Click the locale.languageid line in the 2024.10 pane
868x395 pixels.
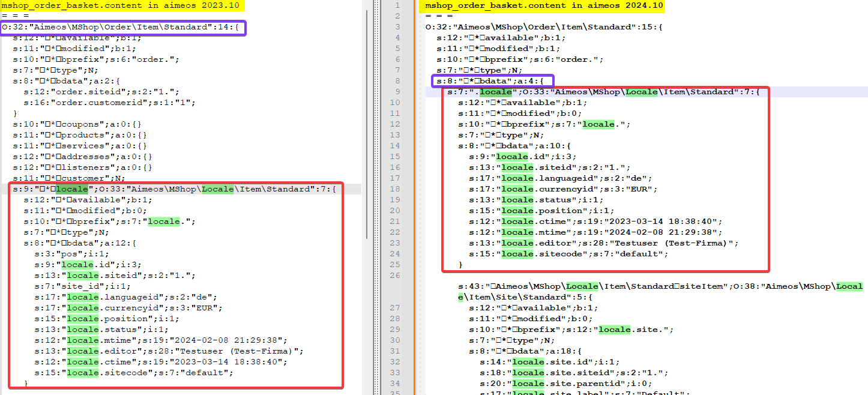pyautogui.click(x=561, y=178)
